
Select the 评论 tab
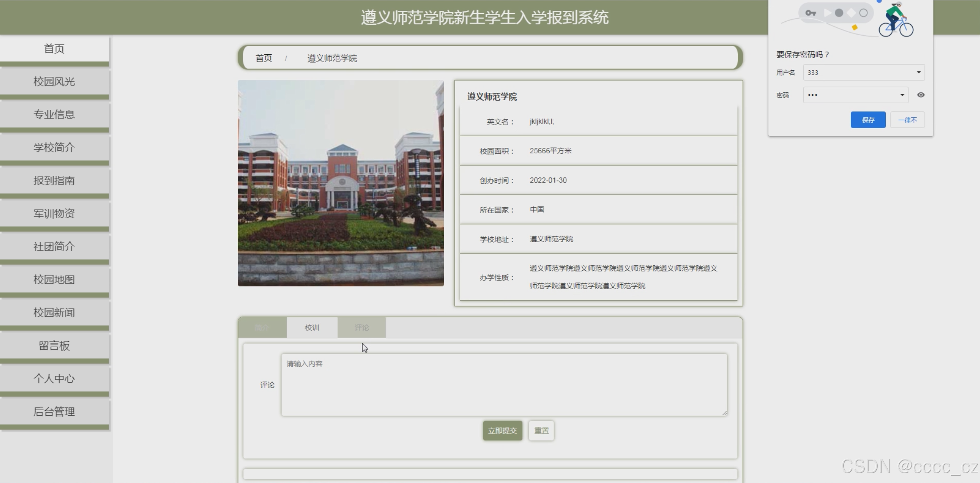(361, 328)
